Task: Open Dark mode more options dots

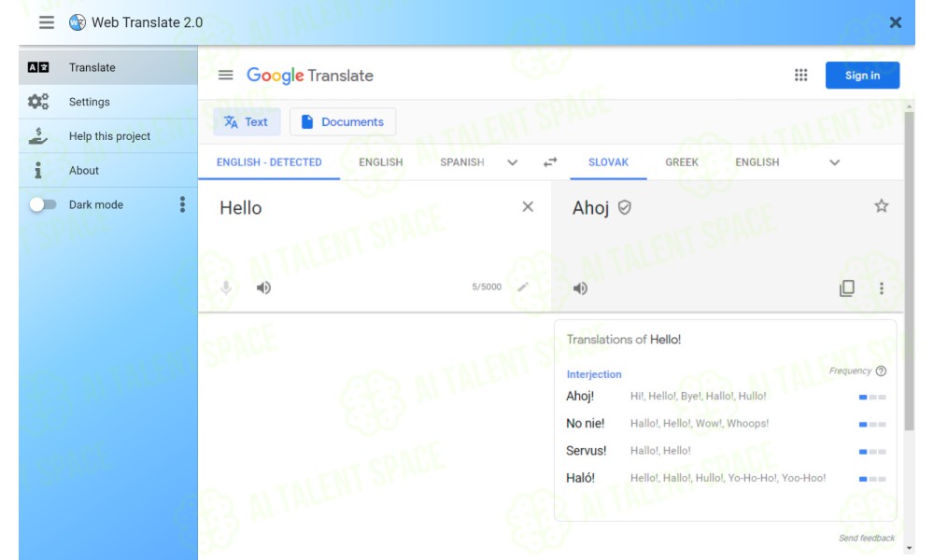Action: [x=182, y=204]
